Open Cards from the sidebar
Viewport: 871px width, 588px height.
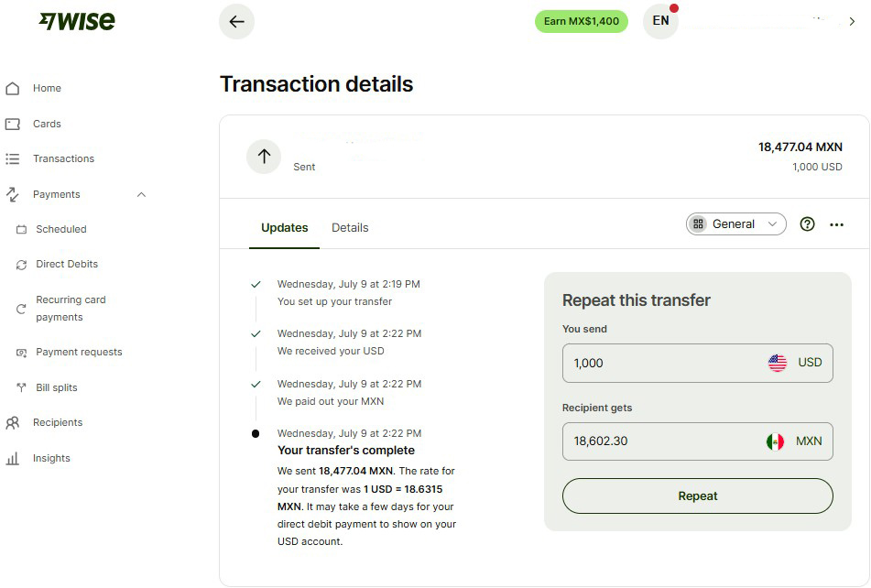(47, 124)
